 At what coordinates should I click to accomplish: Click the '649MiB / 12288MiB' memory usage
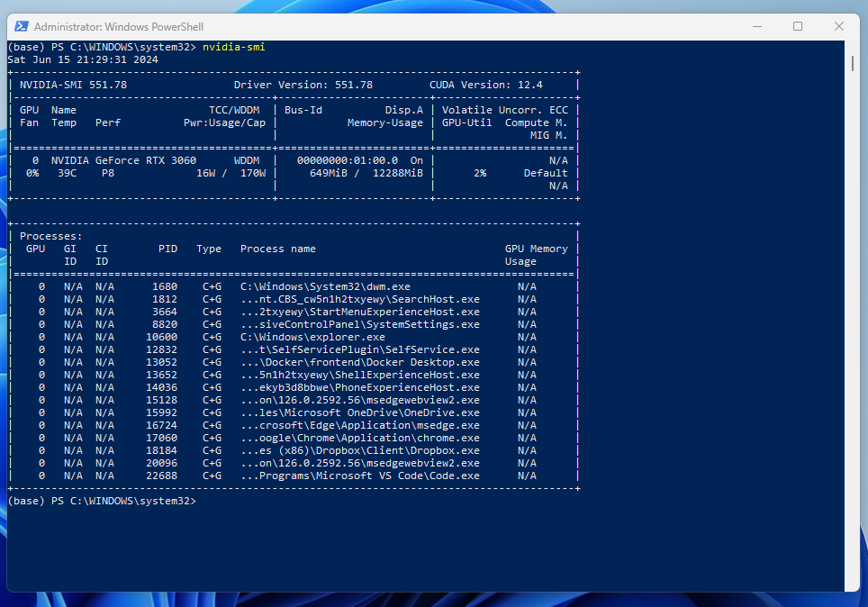(x=366, y=173)
